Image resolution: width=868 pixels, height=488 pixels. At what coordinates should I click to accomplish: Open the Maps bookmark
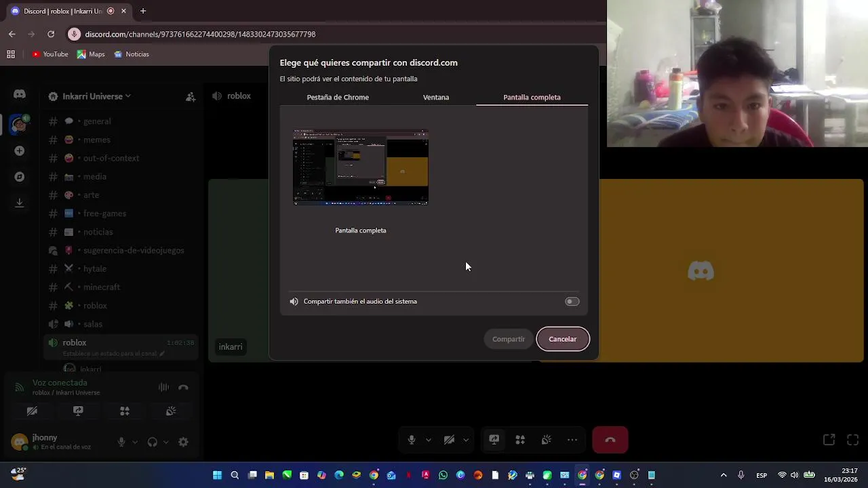[91, 54]
